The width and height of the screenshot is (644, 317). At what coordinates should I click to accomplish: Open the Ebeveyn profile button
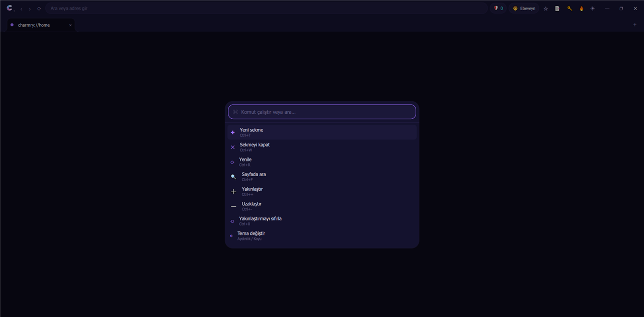524,9
